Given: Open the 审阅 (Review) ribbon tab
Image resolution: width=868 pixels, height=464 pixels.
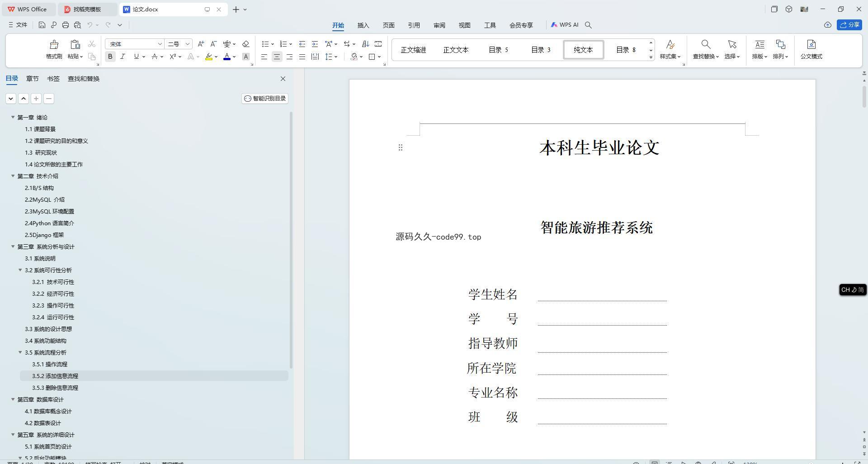Looking at the screenshot, I should click(x=439, y=25).
